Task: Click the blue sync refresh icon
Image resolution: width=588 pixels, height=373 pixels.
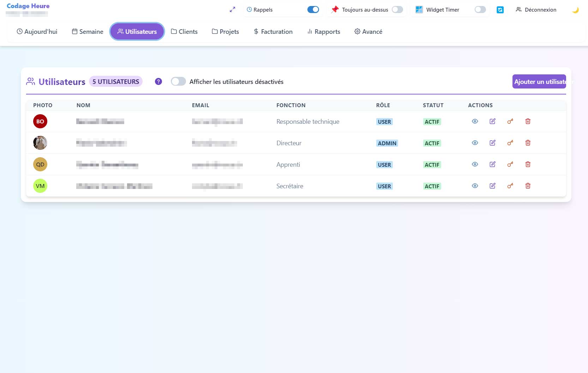Action: (500, 10)
